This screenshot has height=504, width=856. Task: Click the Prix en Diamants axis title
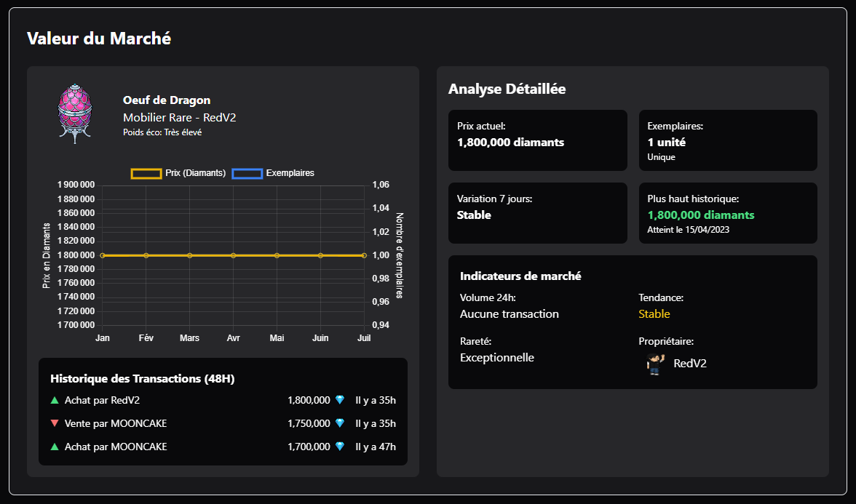click(x=47, y=255)
